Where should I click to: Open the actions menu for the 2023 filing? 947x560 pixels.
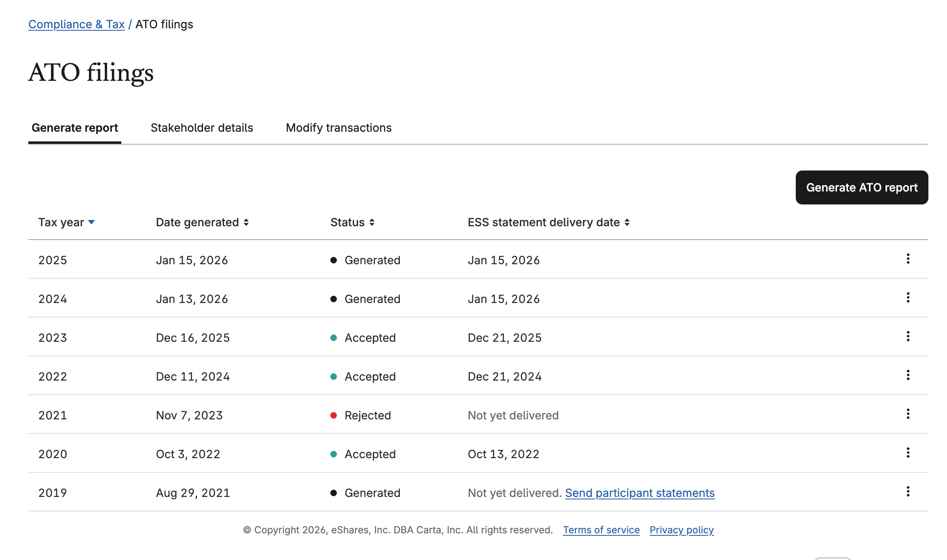(908, 337)
